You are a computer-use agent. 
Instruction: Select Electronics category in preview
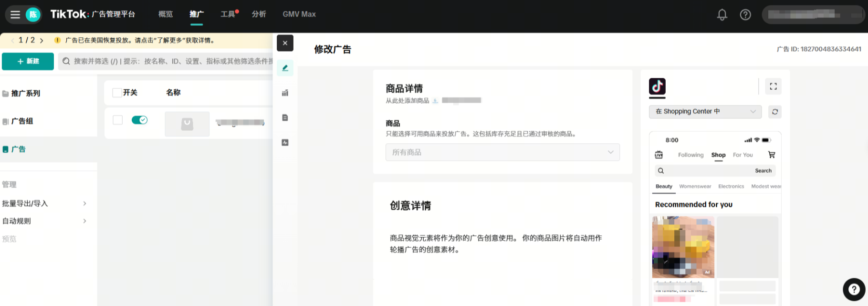731,186
